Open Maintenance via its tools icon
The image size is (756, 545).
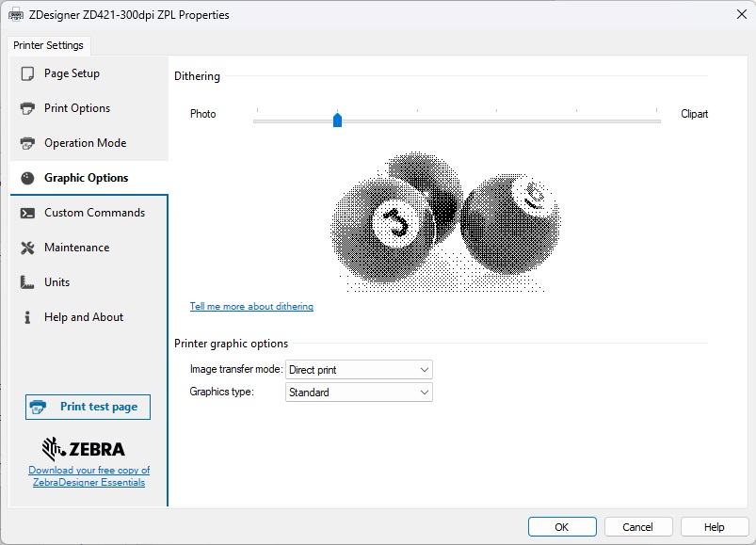27,248
